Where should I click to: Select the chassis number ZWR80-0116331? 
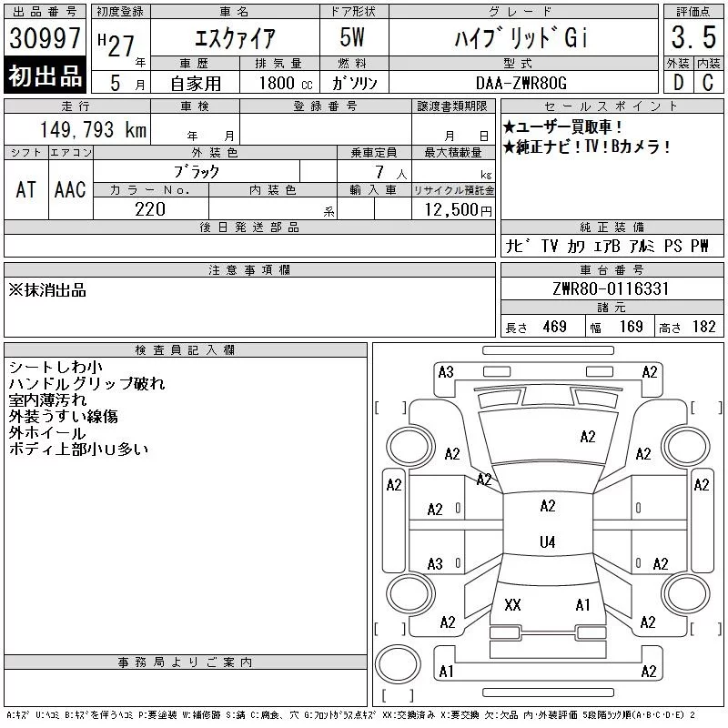(611, 288)
